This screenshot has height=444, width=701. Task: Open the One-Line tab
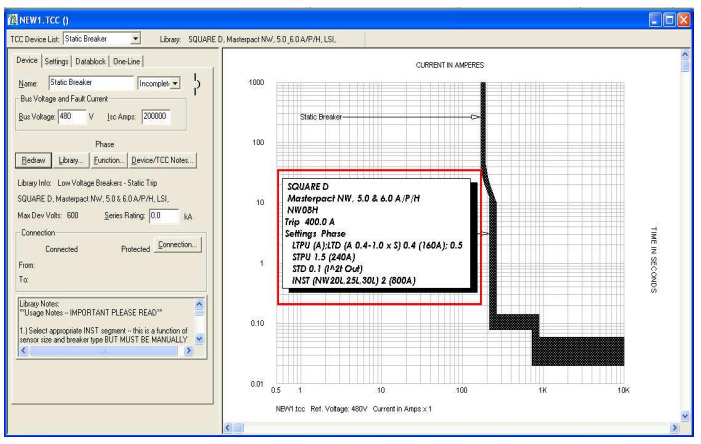(127, 61)
